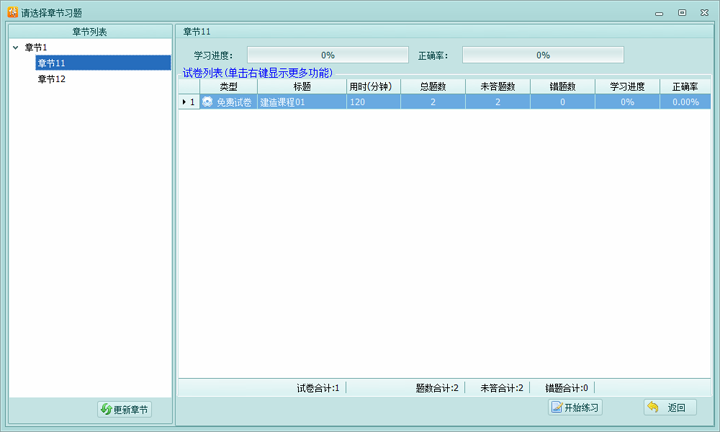Viewport: 720px width, 432px height.
Task: Select 章节12 in chapter list
Action: pyautogui.click(x=51, y=79)
